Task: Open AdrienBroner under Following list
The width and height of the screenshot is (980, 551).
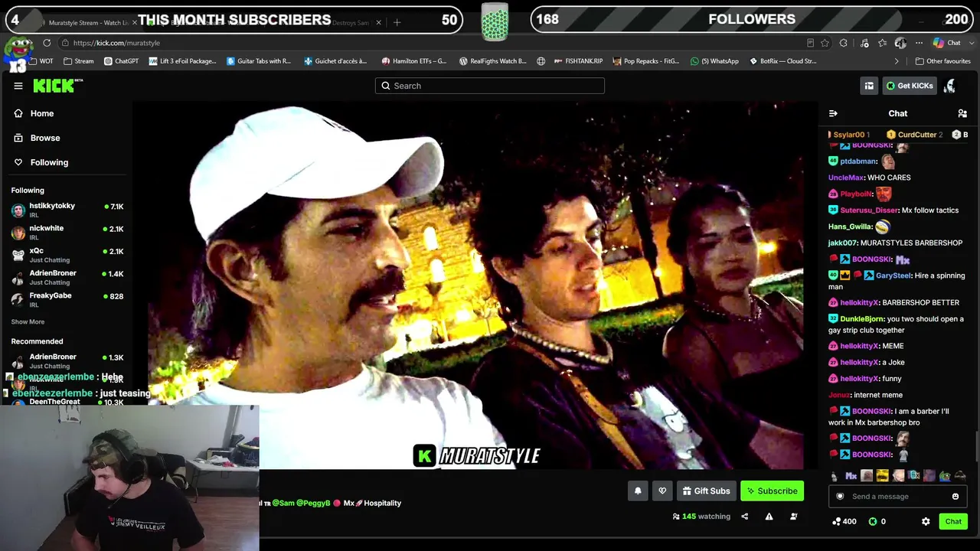Action: [x=67, y=277]
